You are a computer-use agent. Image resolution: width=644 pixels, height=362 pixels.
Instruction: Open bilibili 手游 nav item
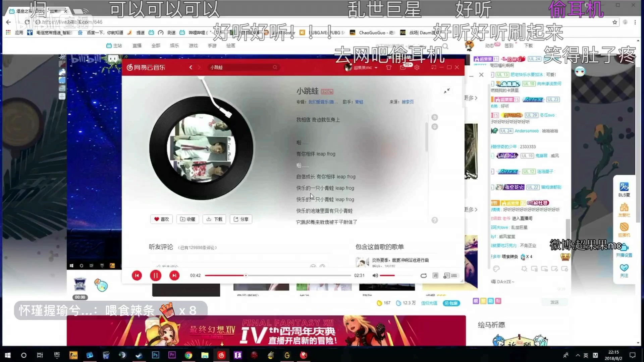point(212,46)
